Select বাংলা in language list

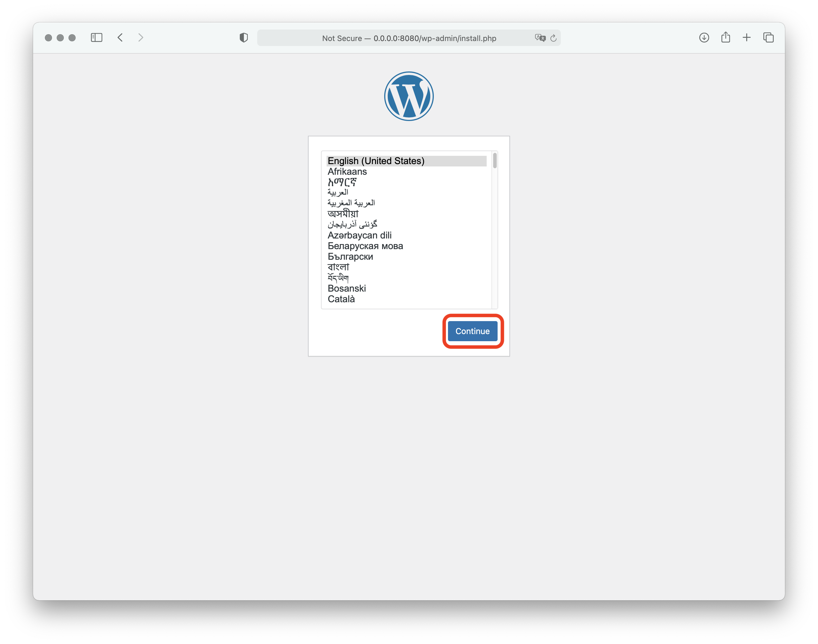[407, 267]
